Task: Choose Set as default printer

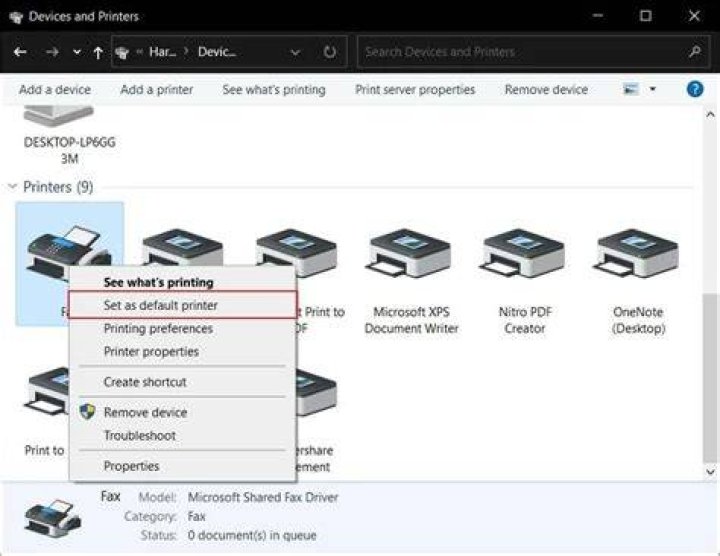Action: pos(183,305)
